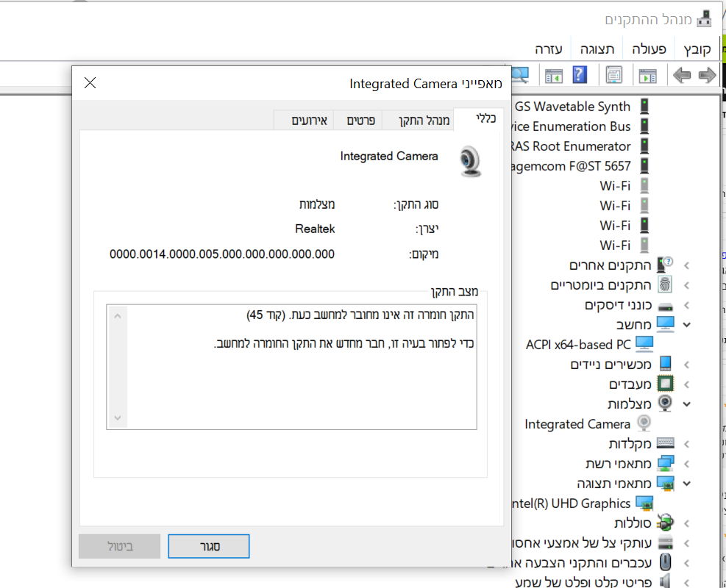Click the action pane toolbar icon
The height and width of the screenshot is (588, 726).
[553, 76]
